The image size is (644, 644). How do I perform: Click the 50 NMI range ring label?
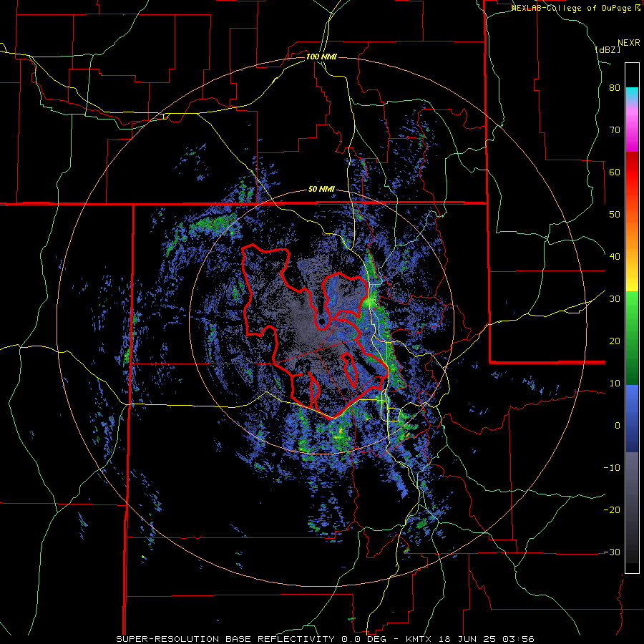coord(321,190)
